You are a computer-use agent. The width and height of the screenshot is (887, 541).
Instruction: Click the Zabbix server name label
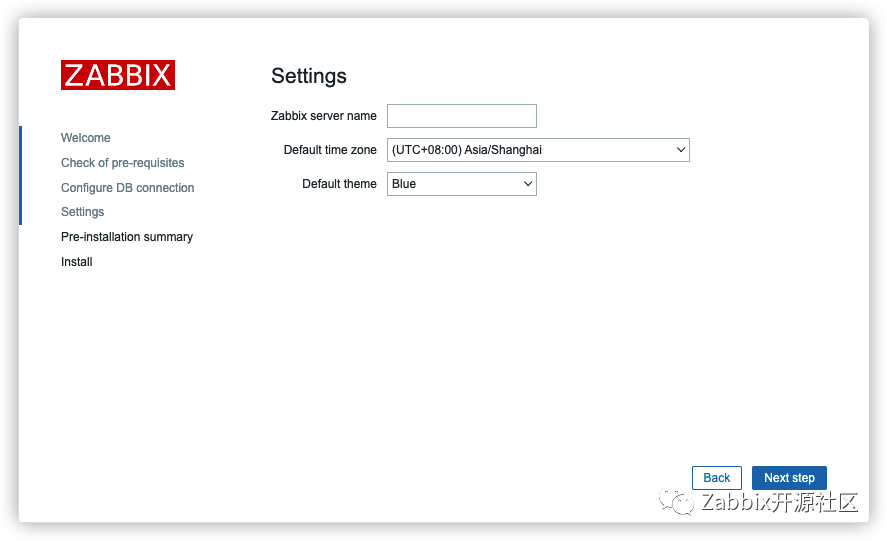324,116
